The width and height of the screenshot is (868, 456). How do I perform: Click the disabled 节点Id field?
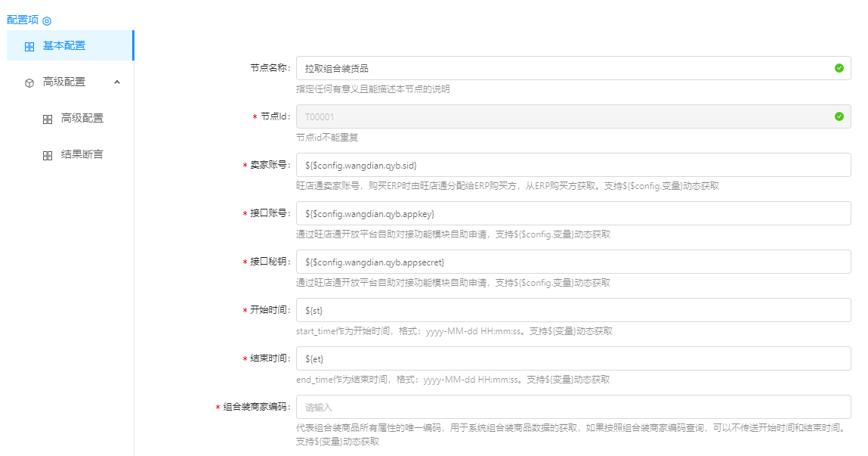pyautogui.click(x=559, y=116)
